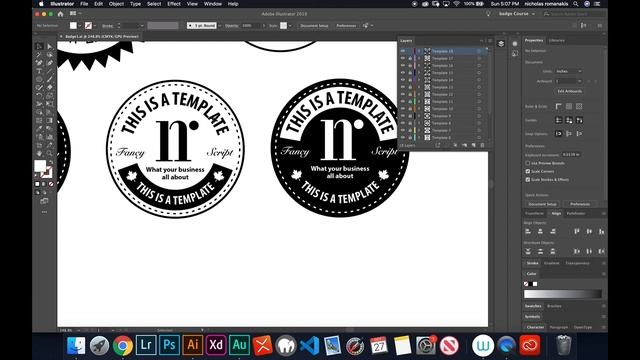Viewport: 640px width, 360px height.
Task: Click the Show Rulers icon in Properties
Action: [558, 106]
